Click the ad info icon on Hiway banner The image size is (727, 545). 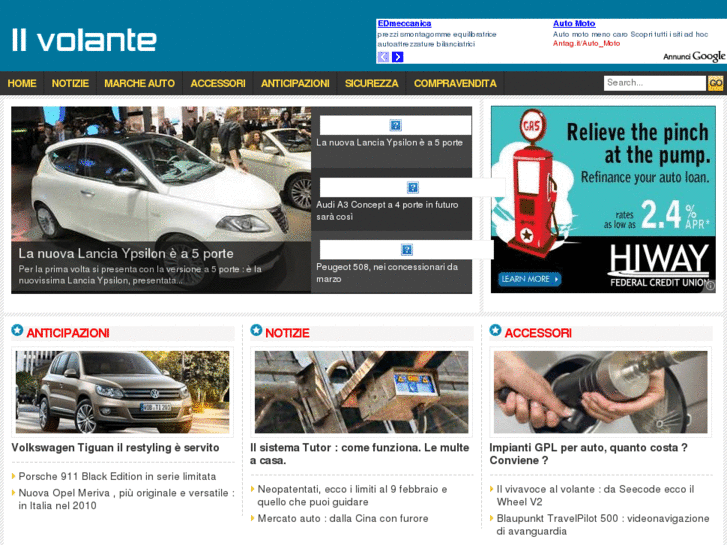click(x=710, y=287)
